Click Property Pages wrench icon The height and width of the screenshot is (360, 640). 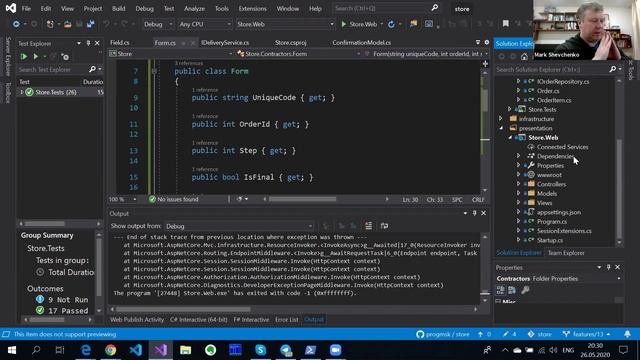tap(525, 290)
